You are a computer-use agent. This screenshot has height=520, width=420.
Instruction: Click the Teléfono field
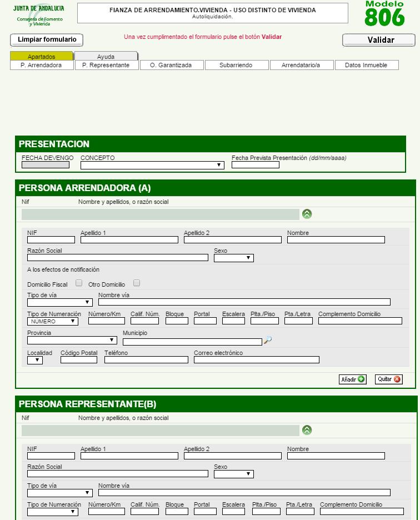(146, 360)
